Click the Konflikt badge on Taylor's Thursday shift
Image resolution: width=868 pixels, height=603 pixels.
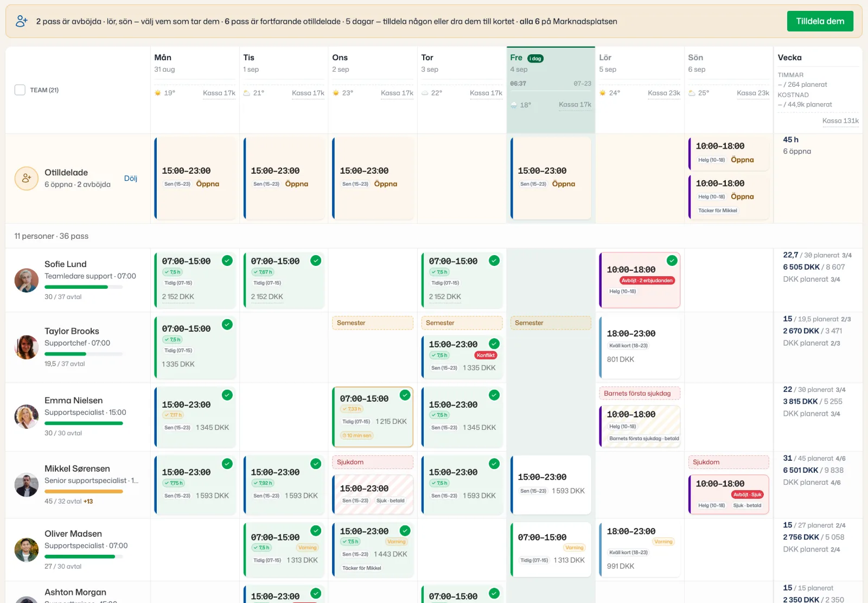(486, 356)
